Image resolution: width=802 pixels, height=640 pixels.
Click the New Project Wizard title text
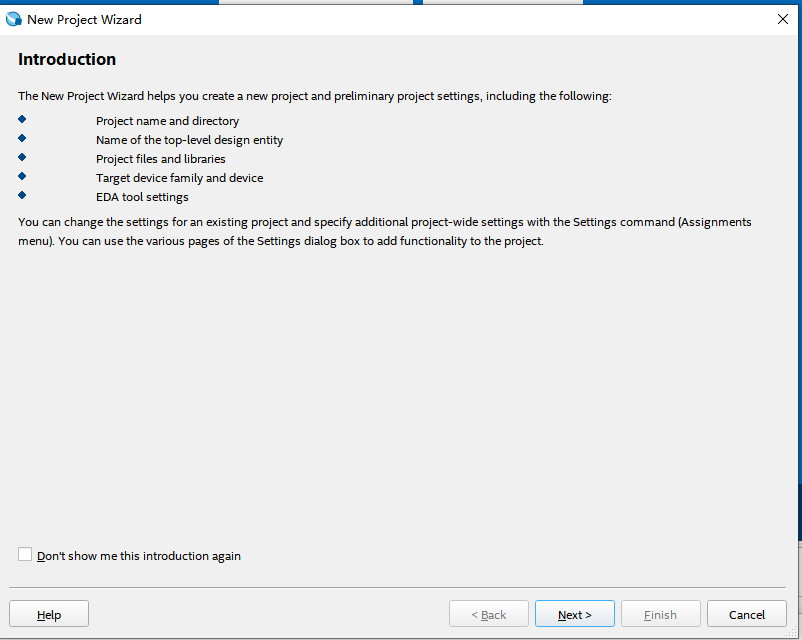84,20
